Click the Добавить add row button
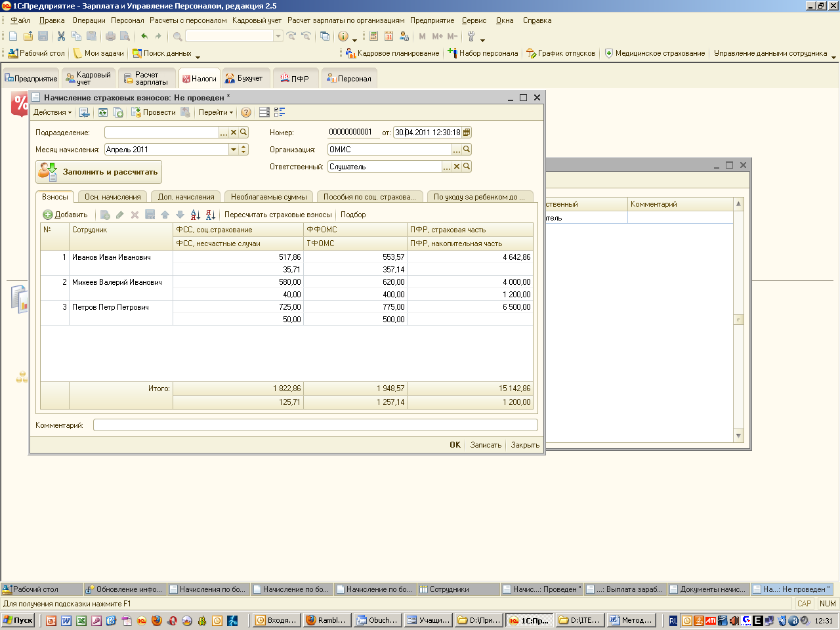The height and width of the screenshot is (630, 840). click(66, 215)
